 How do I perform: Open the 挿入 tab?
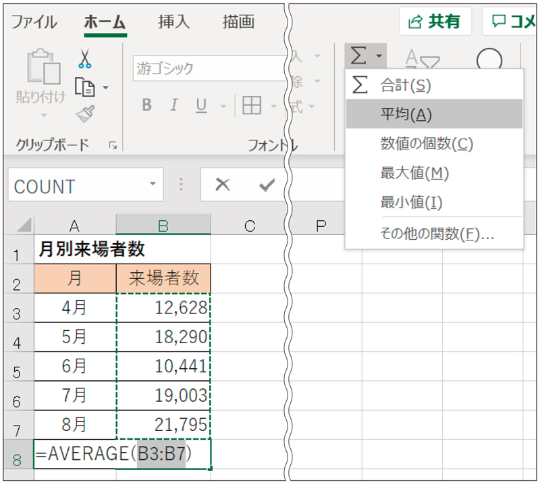coord(174,22)
